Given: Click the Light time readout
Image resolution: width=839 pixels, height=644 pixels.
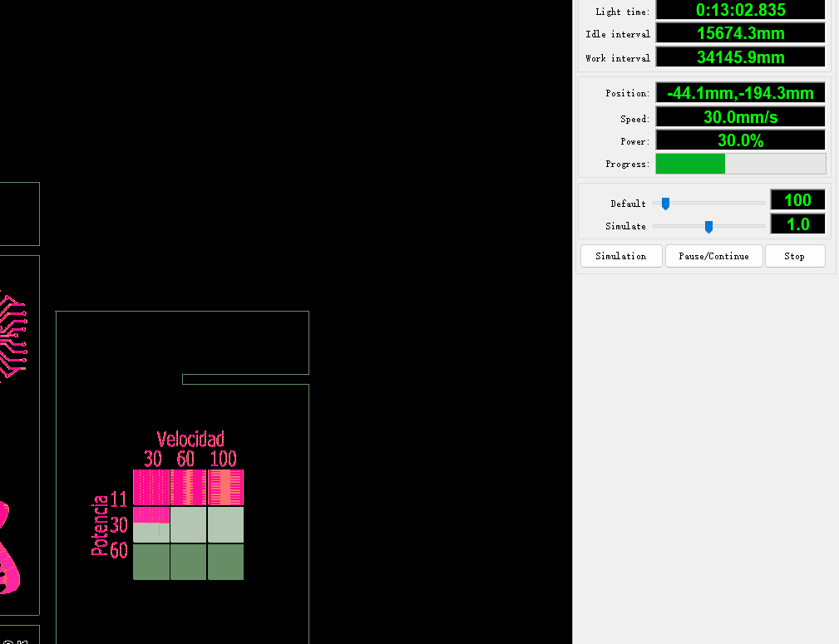Looking at the screenshot, I should [740, 10].
